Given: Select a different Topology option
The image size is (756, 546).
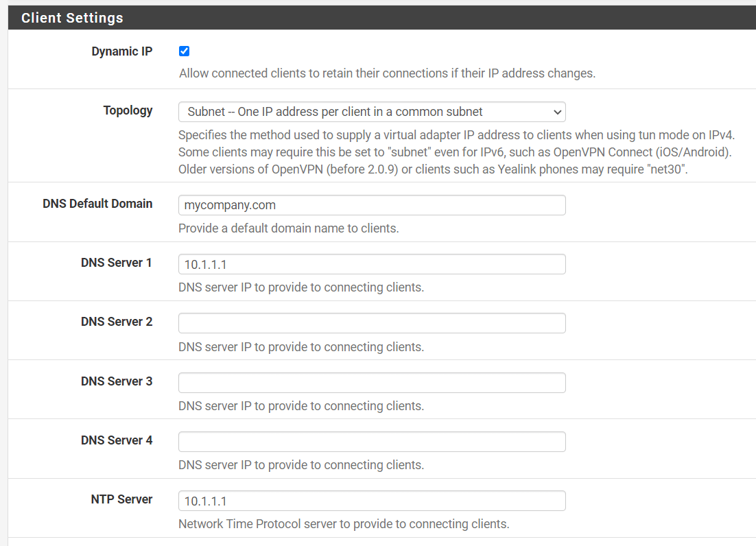Looking at the screenshot, I should click(x=371, y=112).
